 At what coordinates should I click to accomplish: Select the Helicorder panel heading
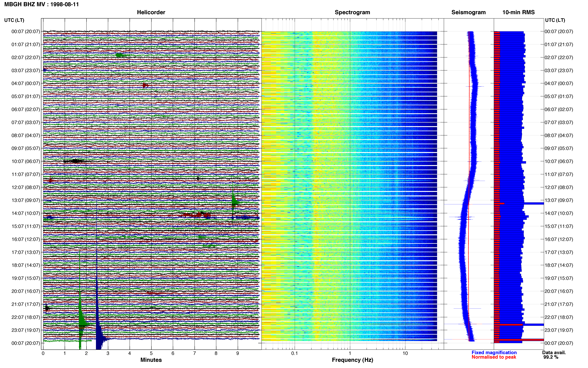coord(151,12)
